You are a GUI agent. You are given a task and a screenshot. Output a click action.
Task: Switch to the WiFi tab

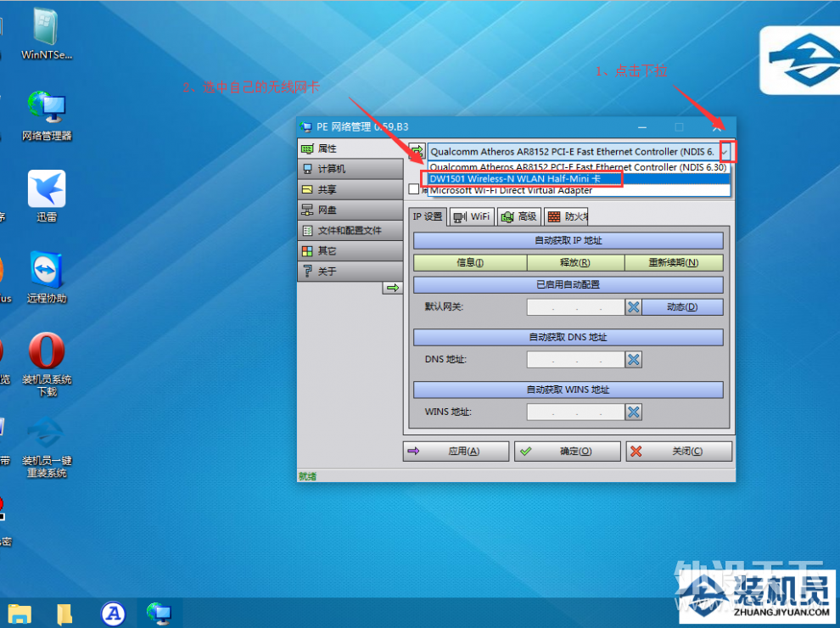472,216
